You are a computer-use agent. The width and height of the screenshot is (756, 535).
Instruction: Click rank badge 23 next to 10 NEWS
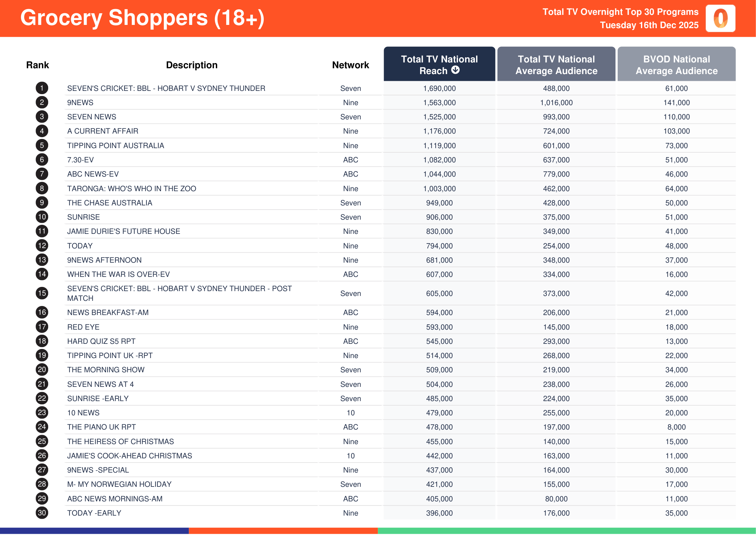41,413
